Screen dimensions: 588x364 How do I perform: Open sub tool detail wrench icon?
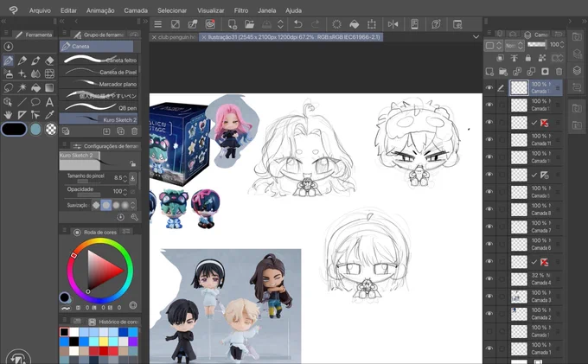point(134,217)
